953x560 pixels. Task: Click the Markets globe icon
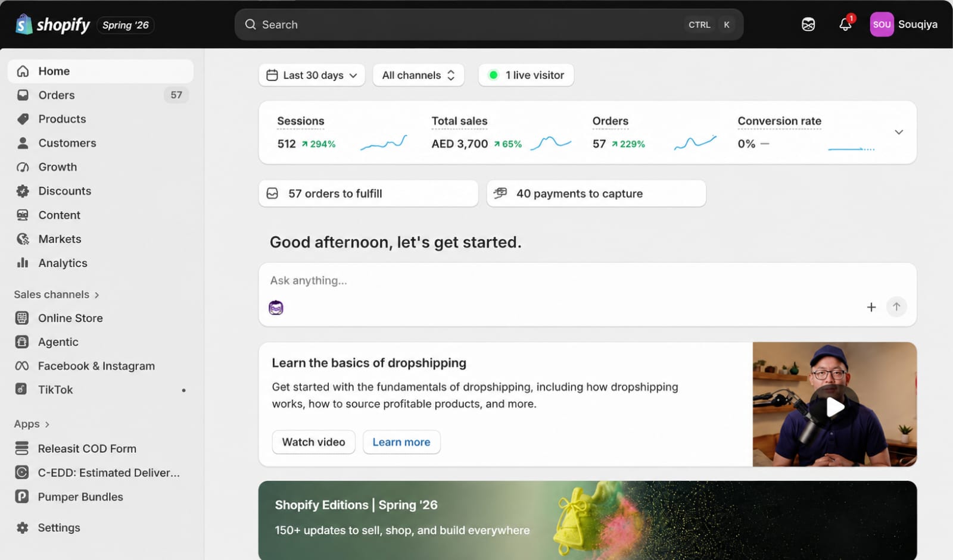click(x=23, y=239)
